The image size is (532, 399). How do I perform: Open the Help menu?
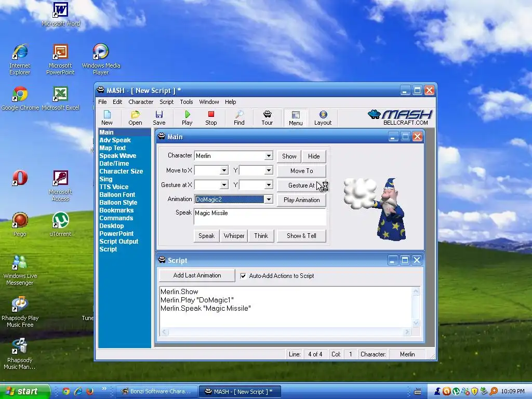coord(230,102)
